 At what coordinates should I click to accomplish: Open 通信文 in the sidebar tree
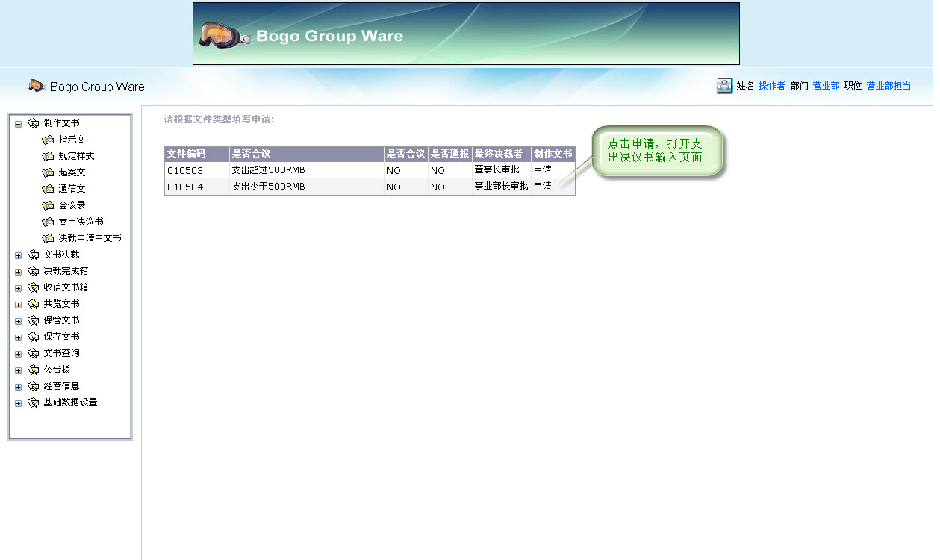point(72,189)
